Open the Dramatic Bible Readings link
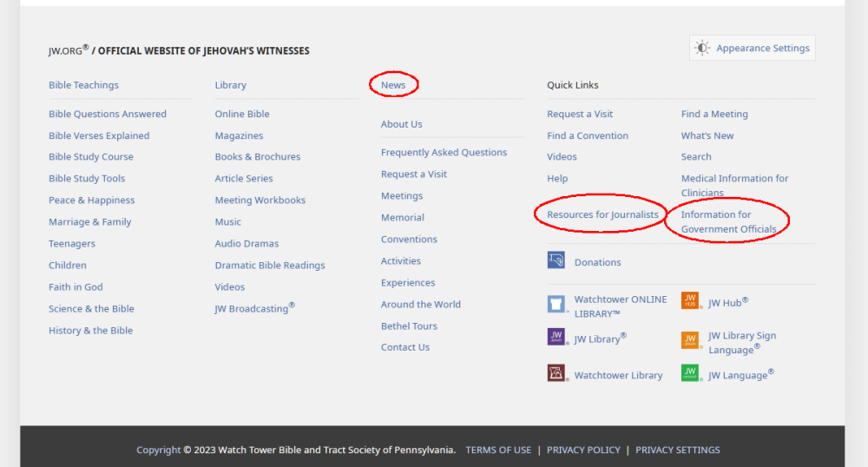The height and width of the screenshot is (467, 868). click(270, 266)
